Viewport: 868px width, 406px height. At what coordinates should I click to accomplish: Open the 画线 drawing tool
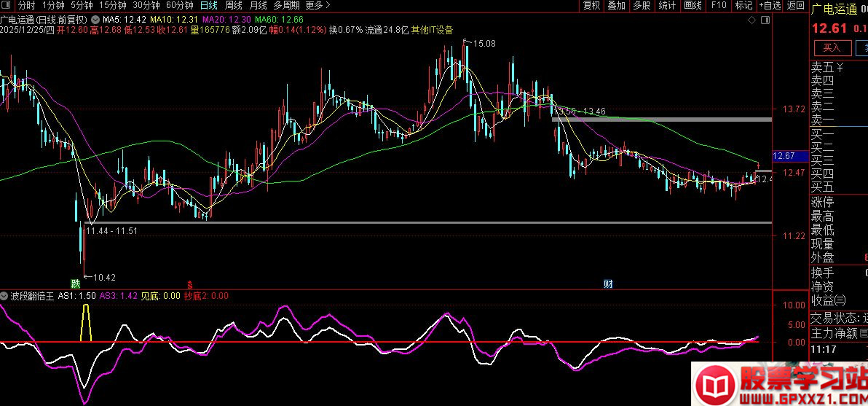(x=692, y=6)
